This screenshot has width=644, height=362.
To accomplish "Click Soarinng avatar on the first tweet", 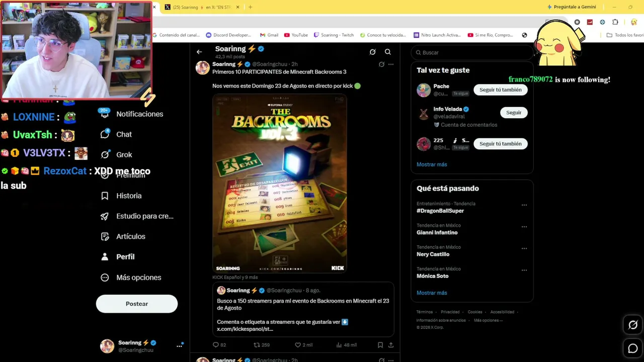I will tap(202, 68).
